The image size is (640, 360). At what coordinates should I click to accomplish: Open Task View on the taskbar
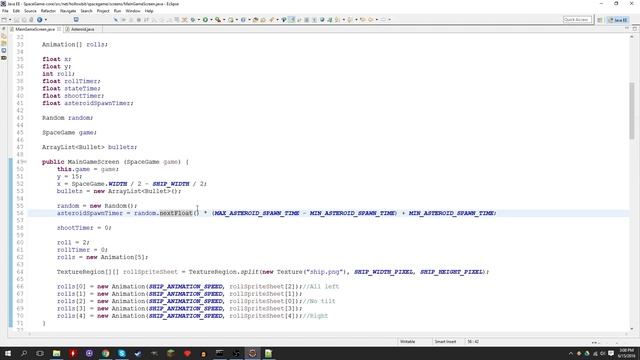pos(40,353)
